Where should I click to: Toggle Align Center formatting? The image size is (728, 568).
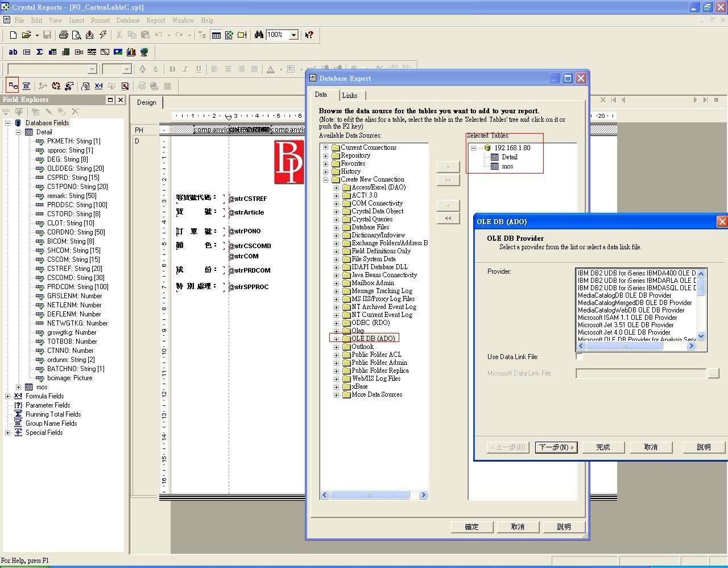[228, 69]
